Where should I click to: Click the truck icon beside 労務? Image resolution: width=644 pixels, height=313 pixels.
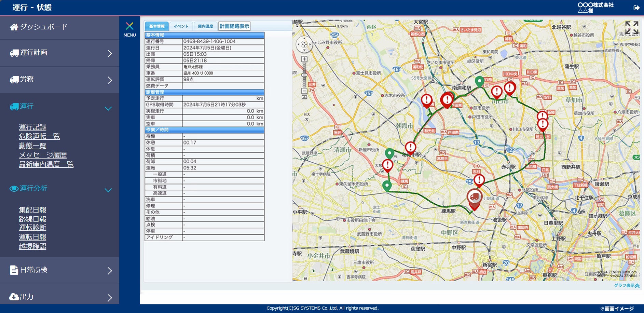tap(14, 80)
